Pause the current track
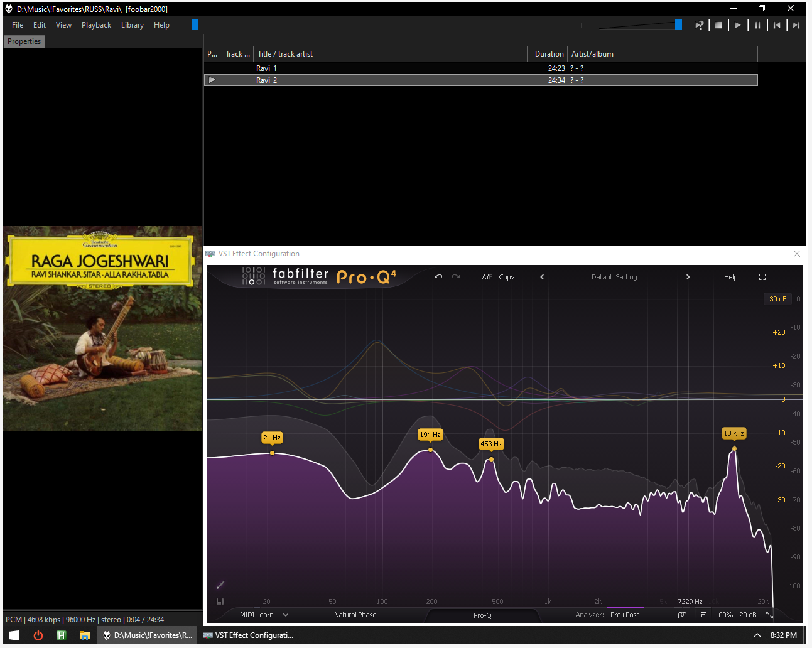This screenshot has height=648, width=812. (x=757, y=25)
